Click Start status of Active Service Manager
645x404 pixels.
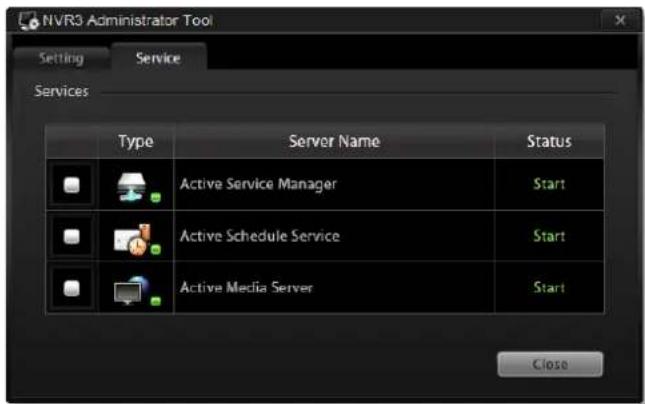coord(549,183)
